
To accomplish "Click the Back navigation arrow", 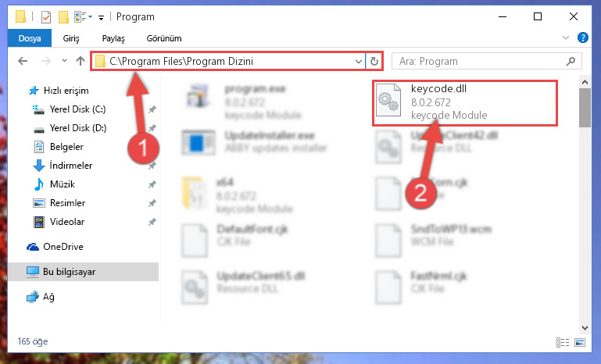I will click(x=23, y=61).
